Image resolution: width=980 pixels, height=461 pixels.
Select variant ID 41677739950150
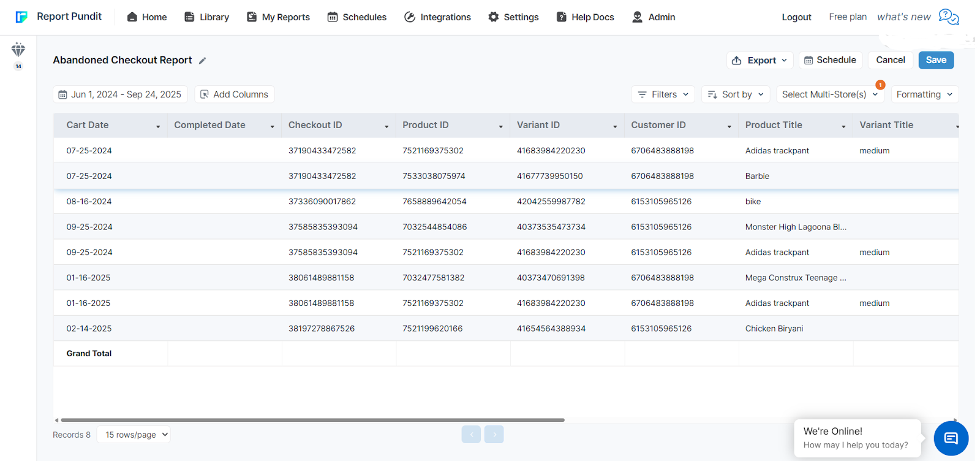(x=550, y=176)
